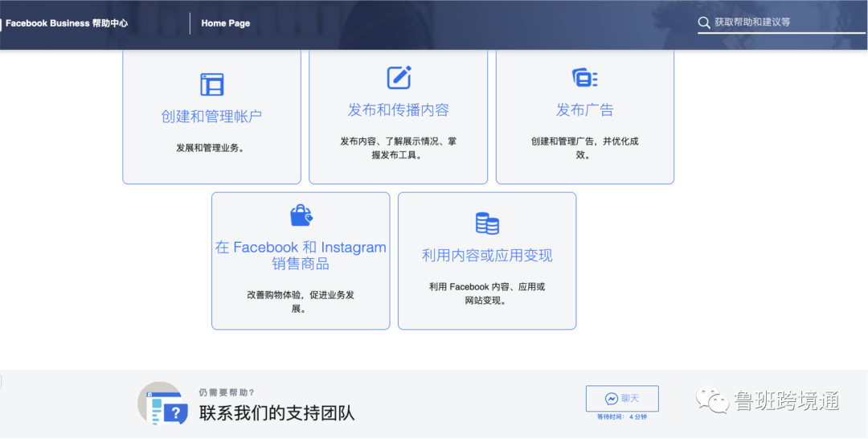Image resolution: width=868 pixels, height=439 pixels.
Task: Click the 发布广告 ads icon
Action: (584, 78)
